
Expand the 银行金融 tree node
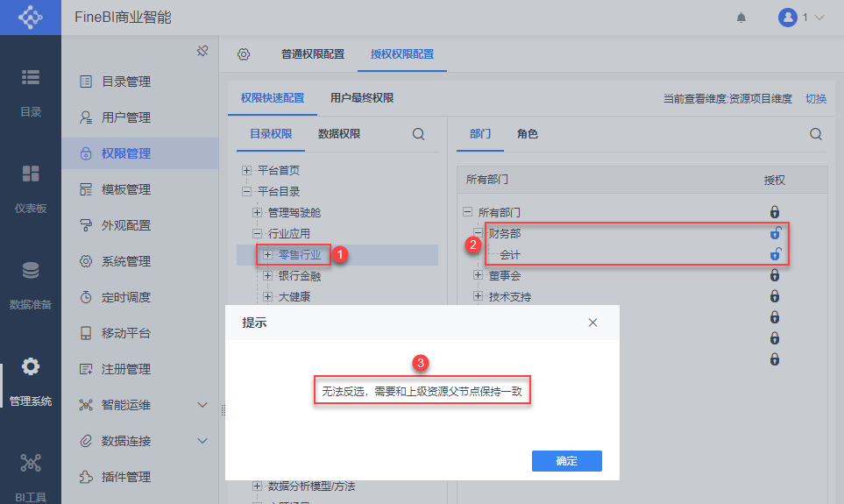click(267, 276)
